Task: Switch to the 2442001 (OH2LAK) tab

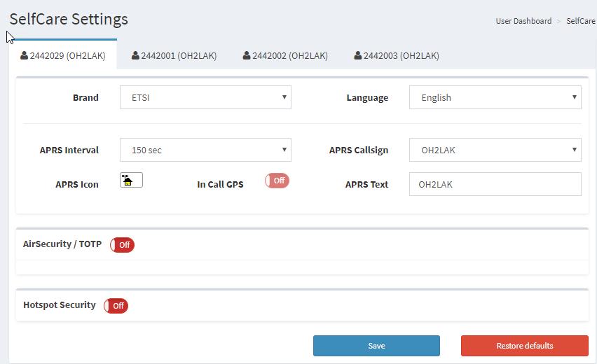Action: click(174, 55)
